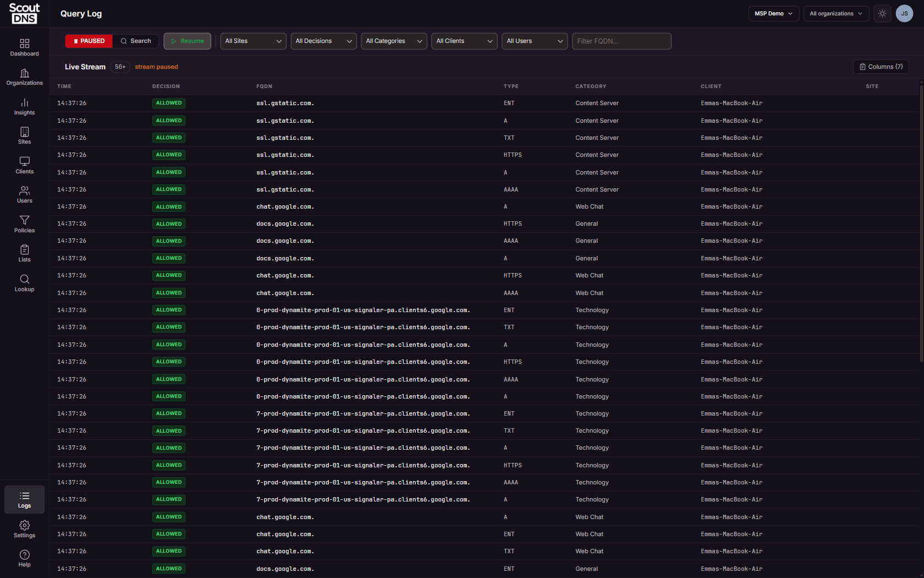Resume the live stream

[x=187, y=41]
